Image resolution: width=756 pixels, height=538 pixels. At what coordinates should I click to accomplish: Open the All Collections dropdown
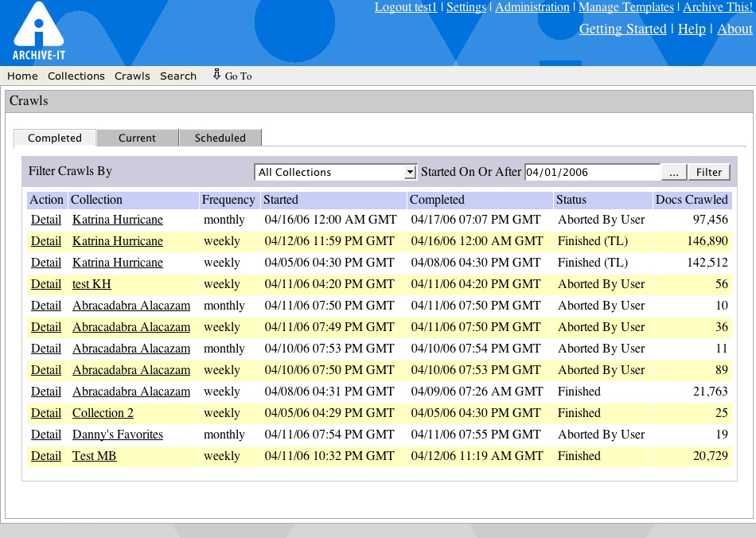coord(335,172)
